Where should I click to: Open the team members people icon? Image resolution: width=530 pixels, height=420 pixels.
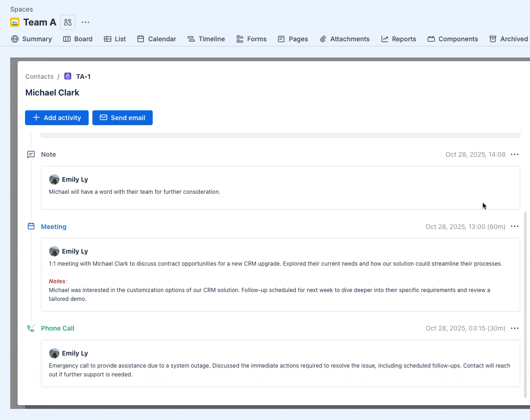coord(68,22)
